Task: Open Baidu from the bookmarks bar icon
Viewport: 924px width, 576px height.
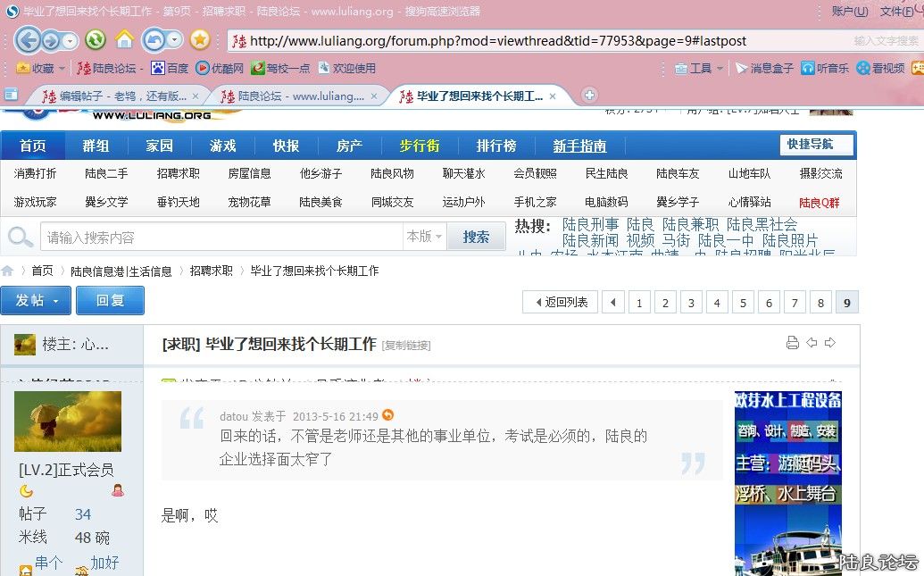Action: tap(157, 67)
